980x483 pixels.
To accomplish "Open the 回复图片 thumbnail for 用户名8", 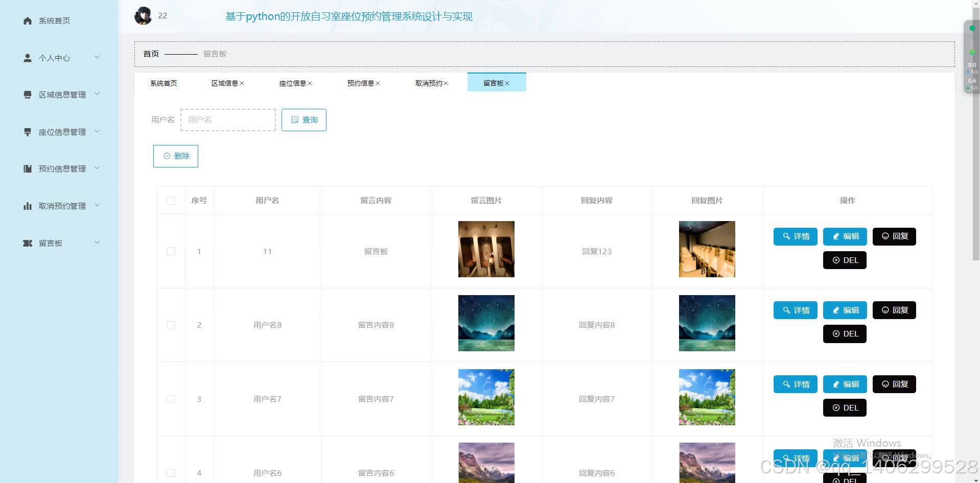I will click(707, 323).
